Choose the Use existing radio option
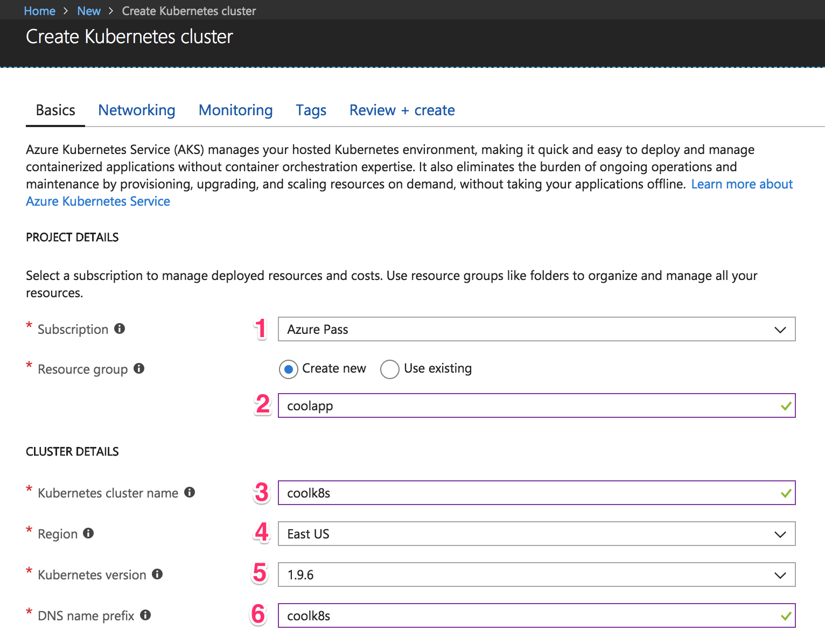 pos(390,369)
